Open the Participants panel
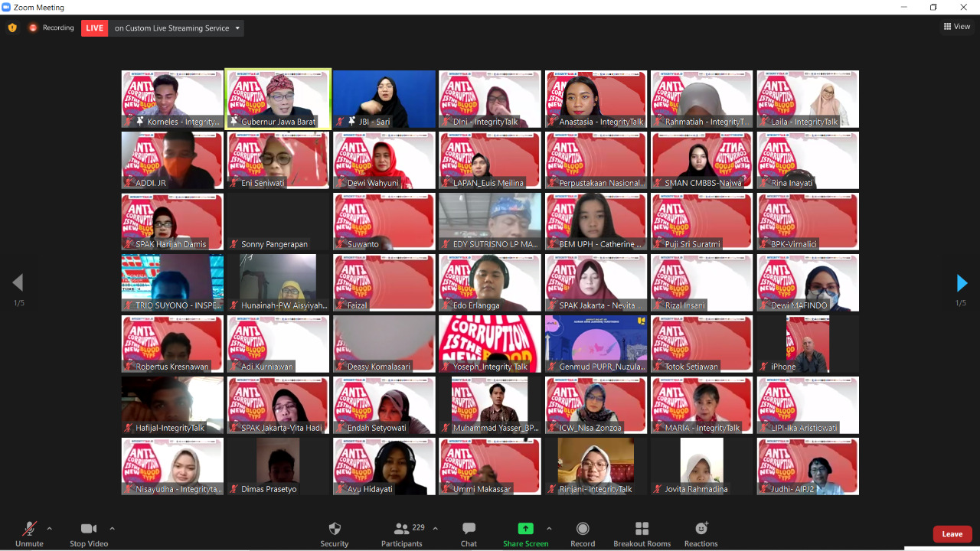The image size is (980, 551). 402,530
